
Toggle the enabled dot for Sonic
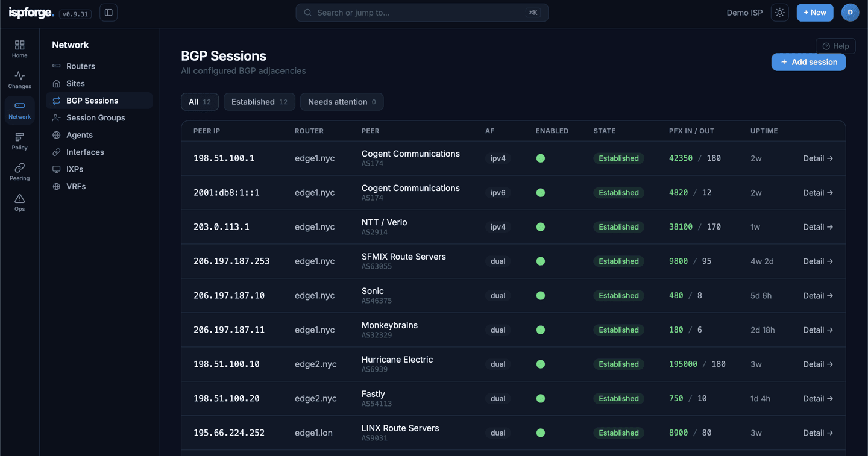pyautogui.click(x=541, y=296)
